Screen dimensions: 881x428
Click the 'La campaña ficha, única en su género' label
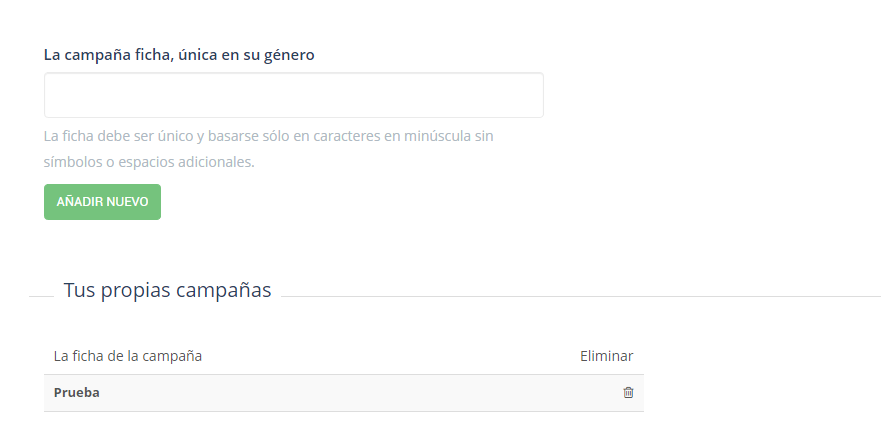(179, 55)
